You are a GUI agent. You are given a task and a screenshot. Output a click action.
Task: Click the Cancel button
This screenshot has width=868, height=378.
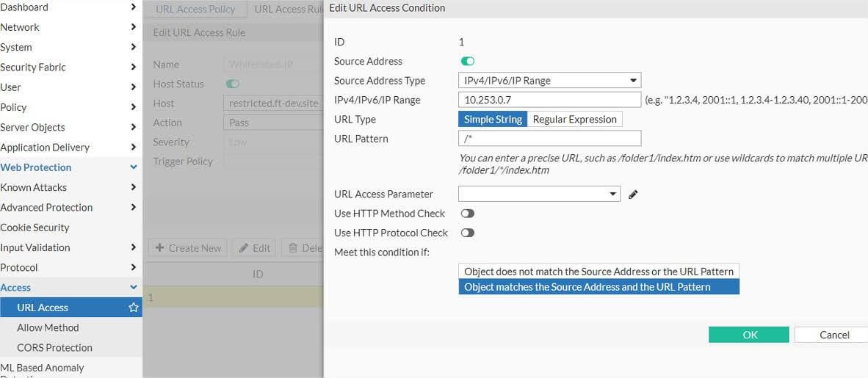tap(831, 334)
